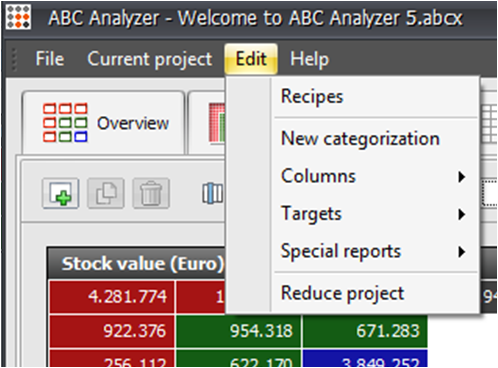Click the columns icon next to trash
This screenshot has height=368, width=498.
pos(213,193)
